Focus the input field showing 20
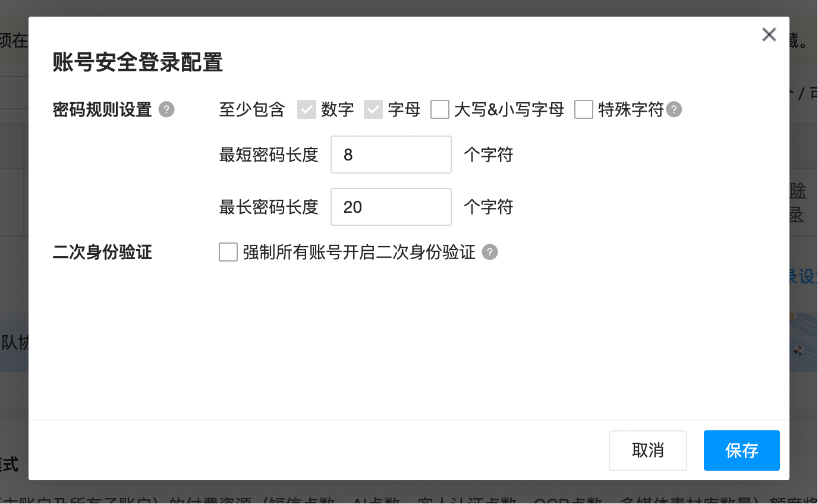Screen dimensions: 818x504 tap(391, 207)
